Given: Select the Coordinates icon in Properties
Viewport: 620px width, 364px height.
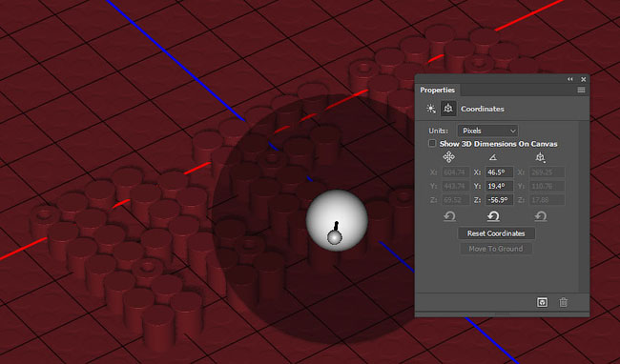Looking at the screenshot, I should tap(448, 109).
